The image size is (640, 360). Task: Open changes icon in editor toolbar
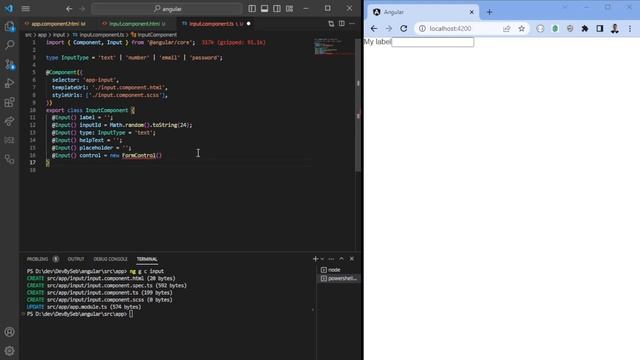click(x=331, y=24)
